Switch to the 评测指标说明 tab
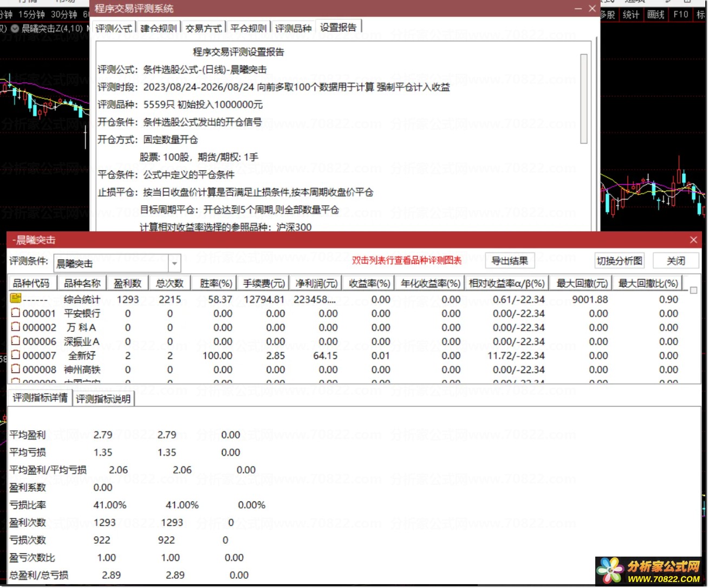709x588 pixels. [103, 399]
